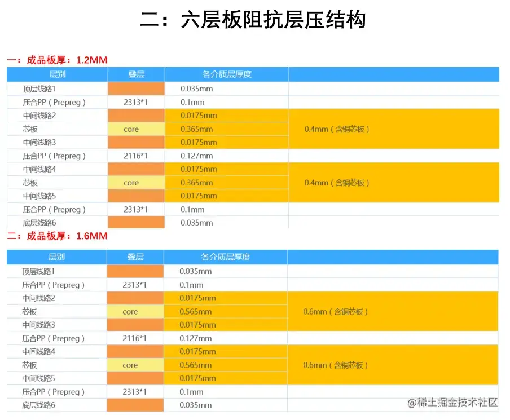Select "中间线路2" in the 1.6MM table
Screen dimensions: 510x420
pos(38,298)
